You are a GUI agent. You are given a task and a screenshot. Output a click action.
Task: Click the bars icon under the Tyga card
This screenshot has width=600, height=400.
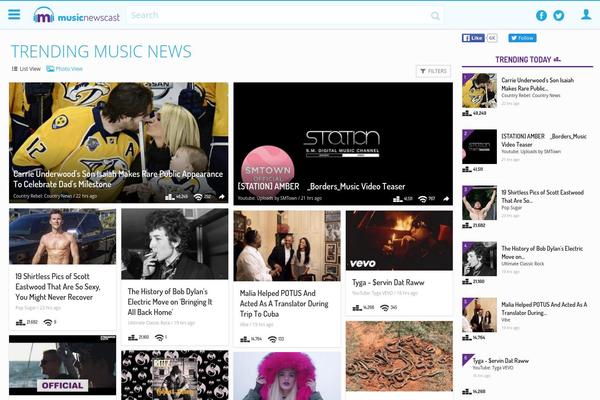357,308
